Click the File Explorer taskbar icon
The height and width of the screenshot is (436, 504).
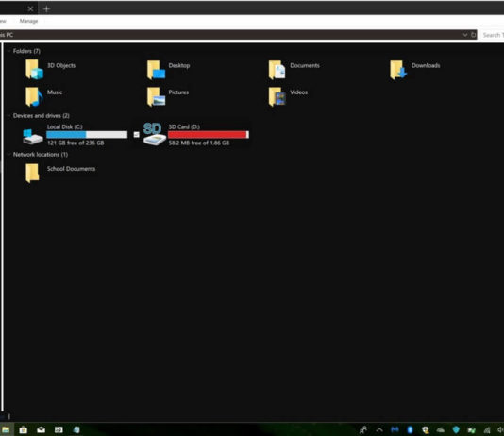[6, 429]
